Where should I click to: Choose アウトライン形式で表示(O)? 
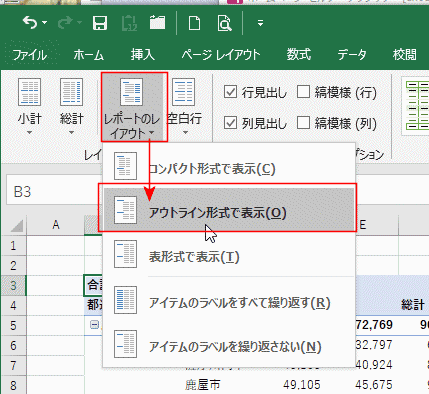click(x=229, y=210)
